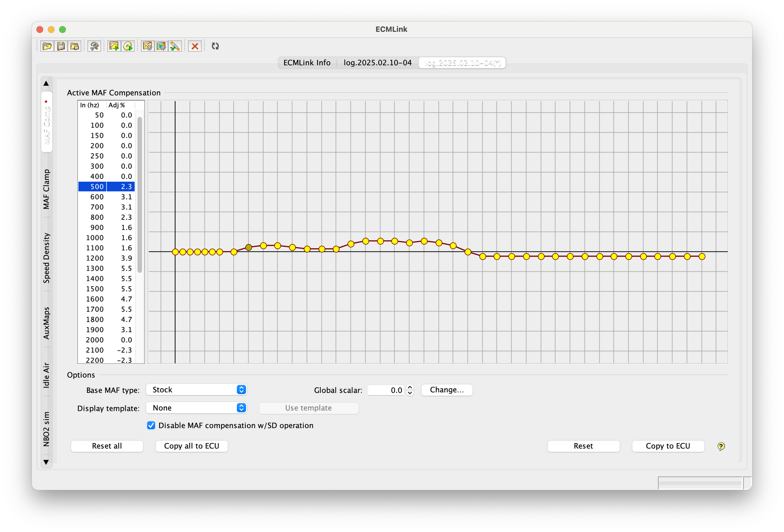The image size is (784, 532).
Task: Open the MAF Clamp side tab
Action: click(47, 189)
